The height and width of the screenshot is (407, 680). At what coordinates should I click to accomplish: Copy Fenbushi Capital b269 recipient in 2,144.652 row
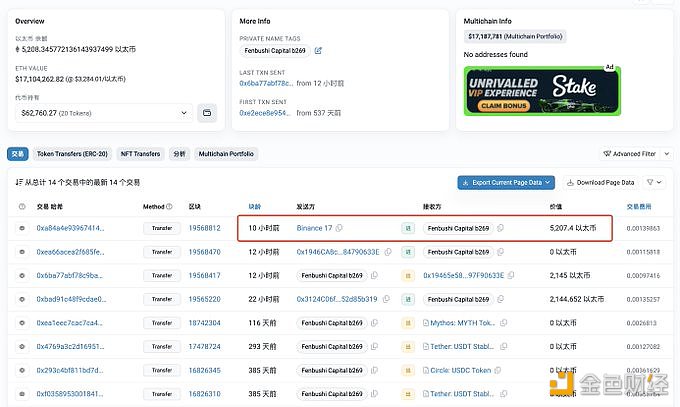click(x=500, y=299)
